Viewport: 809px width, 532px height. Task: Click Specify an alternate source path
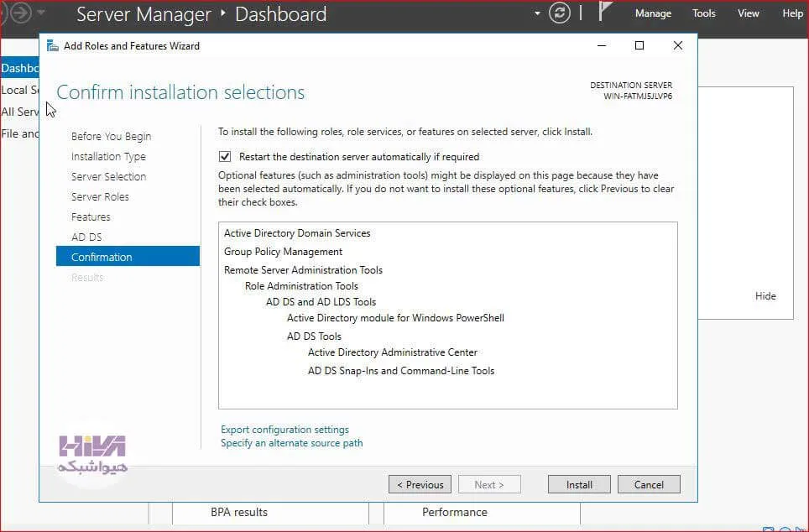[291, 443]
